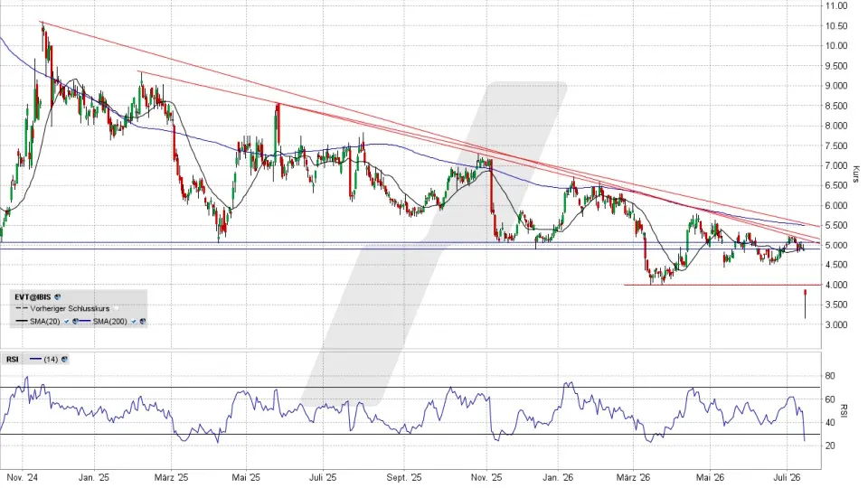Click the latest red candle below 4.000
Screen dimensions: 868x488
pyautogui.click(x=805, y=304)
